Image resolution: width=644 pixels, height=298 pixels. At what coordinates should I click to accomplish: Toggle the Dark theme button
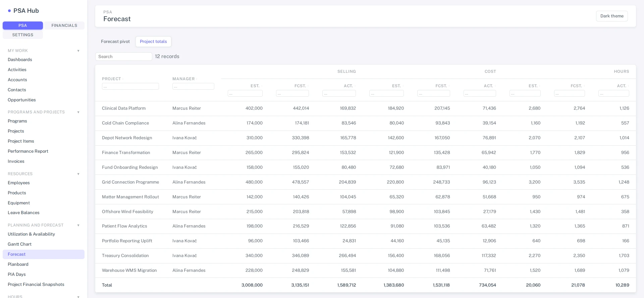pos(612,16)
